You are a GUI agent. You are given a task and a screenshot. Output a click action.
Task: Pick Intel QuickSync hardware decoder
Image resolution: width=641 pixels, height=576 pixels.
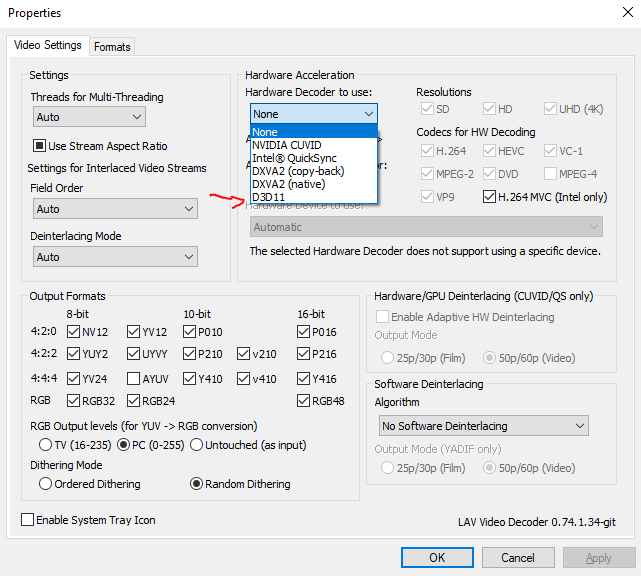pos(314,158)
